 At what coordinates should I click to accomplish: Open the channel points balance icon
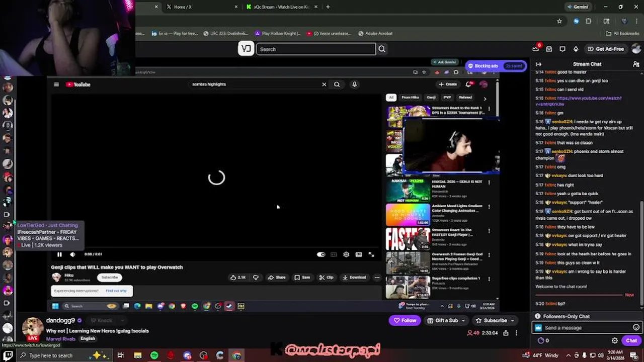(543, 340)
